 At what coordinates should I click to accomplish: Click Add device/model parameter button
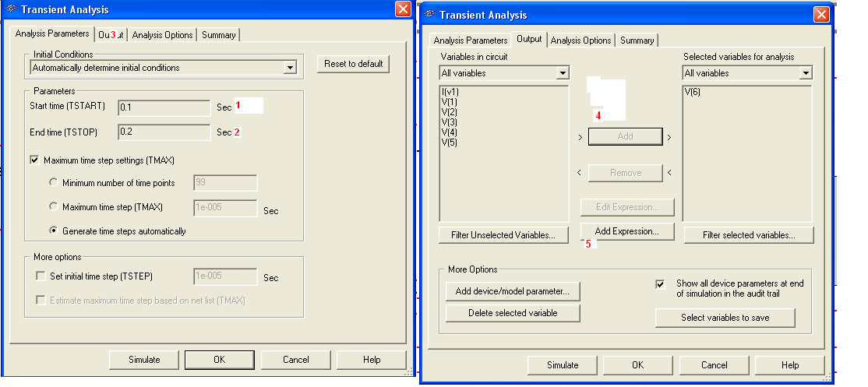point(513,290)
